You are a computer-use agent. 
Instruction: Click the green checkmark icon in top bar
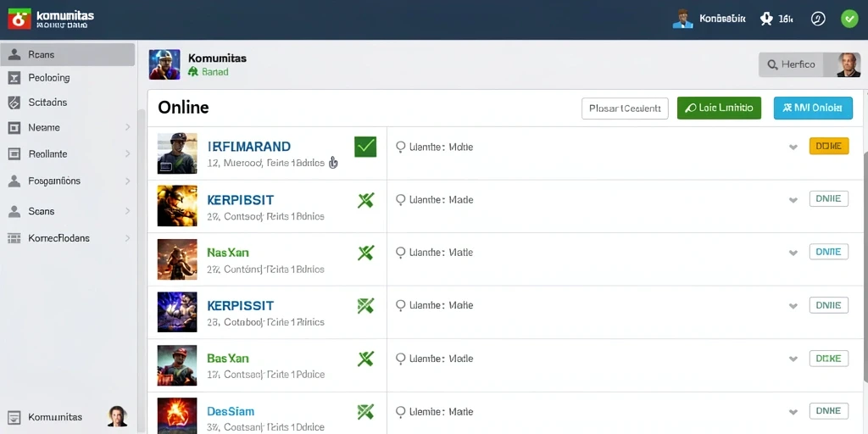pyautogui.click(x=849, y=19)
